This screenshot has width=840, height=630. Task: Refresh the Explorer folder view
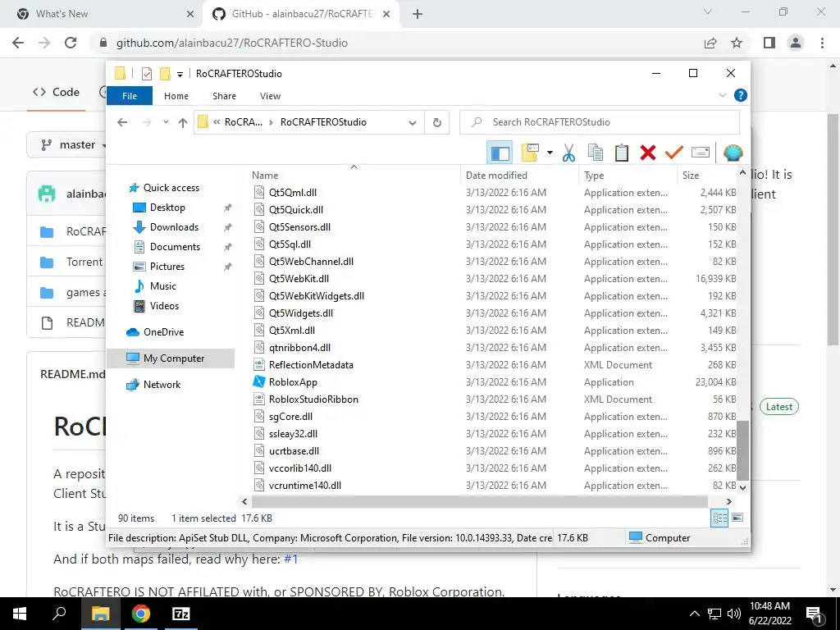(x=437, y=123)
